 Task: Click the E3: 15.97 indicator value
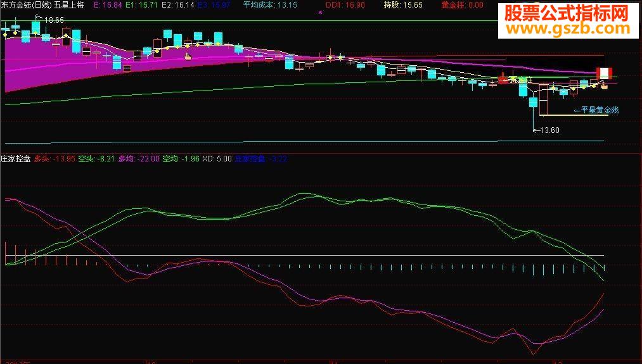tap(214, 5)
